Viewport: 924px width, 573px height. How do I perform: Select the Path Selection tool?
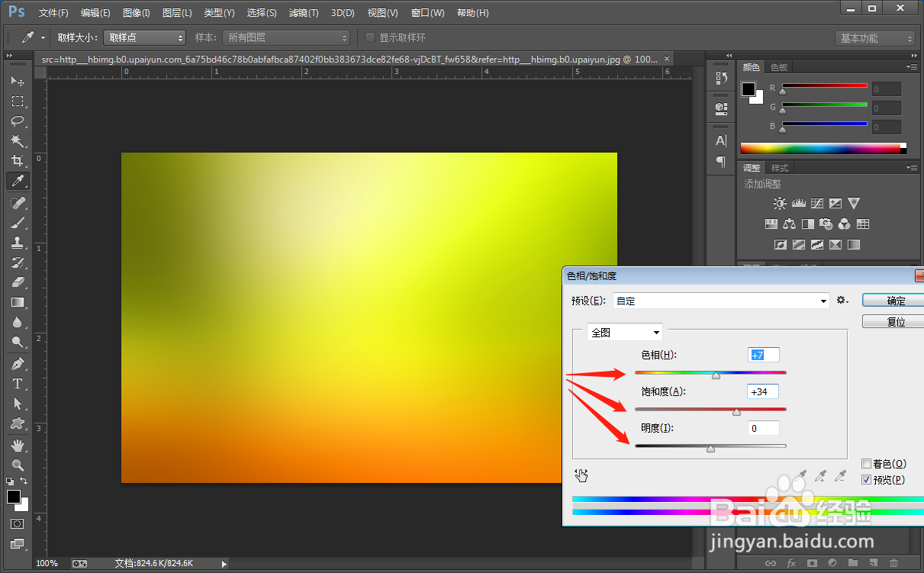17,403
